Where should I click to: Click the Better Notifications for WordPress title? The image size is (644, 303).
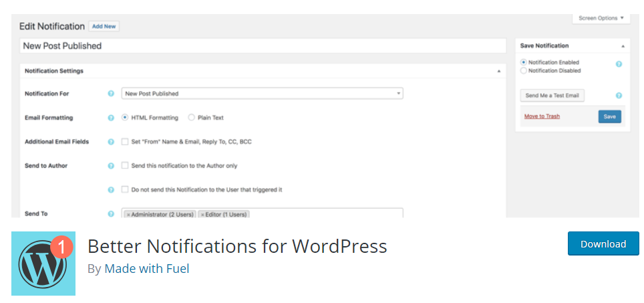(x=237, y=246)
